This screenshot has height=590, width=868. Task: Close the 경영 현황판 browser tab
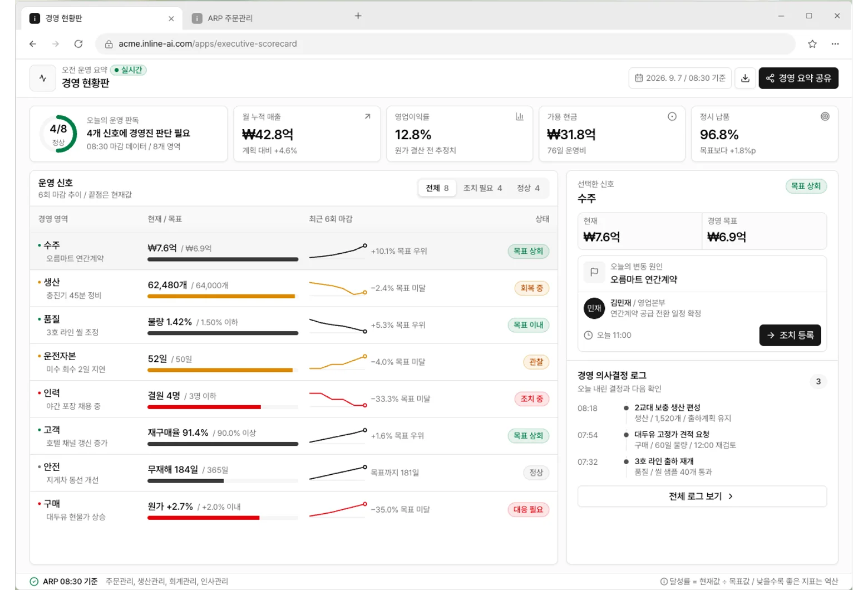[171, 18]
